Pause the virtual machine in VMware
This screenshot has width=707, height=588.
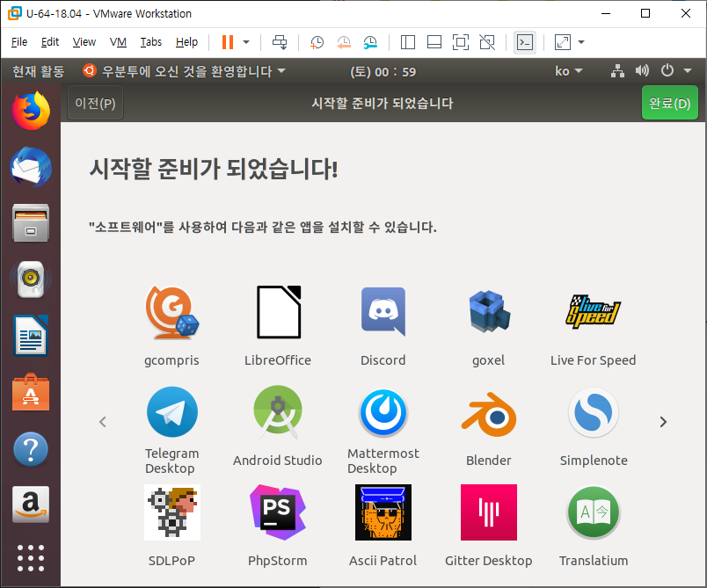228,42
